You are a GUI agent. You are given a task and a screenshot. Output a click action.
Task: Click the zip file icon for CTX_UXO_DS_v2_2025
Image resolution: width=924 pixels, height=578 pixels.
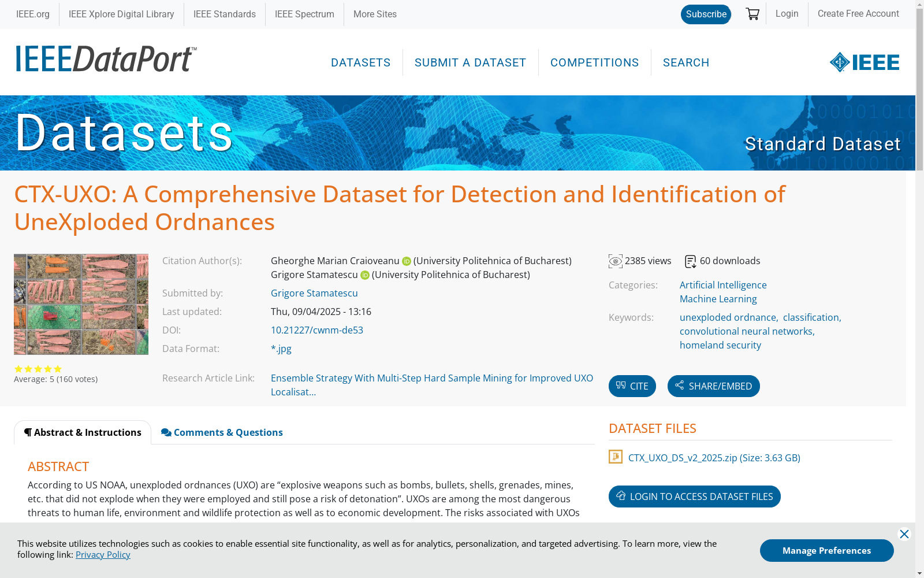tap(616, 457)
